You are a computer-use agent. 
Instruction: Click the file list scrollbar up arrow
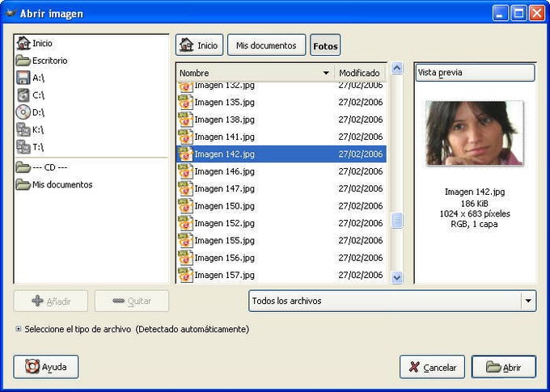(x=396, y=68)
